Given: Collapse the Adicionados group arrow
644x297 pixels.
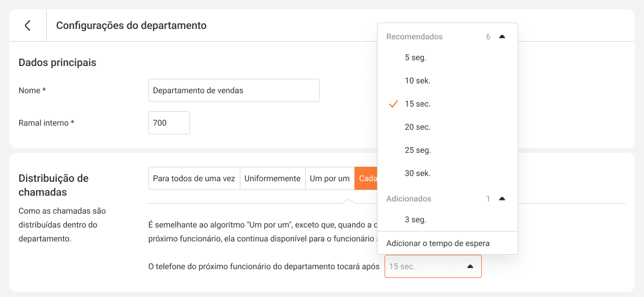Looking at the screenshot, I should (502, 199).
